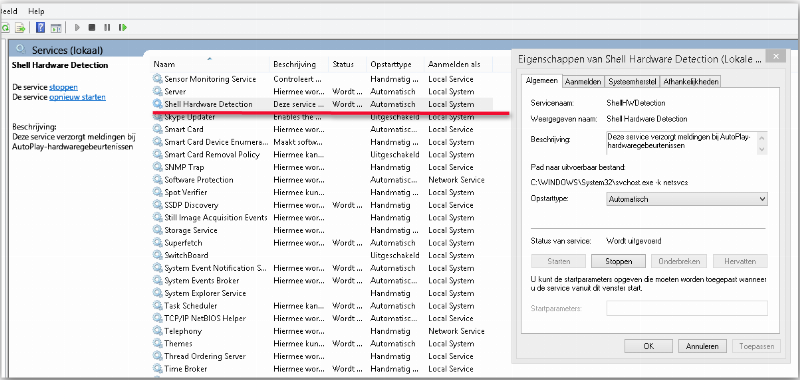
Task: Click the svchost.exe path text
Action: click(x=609, y=182)
